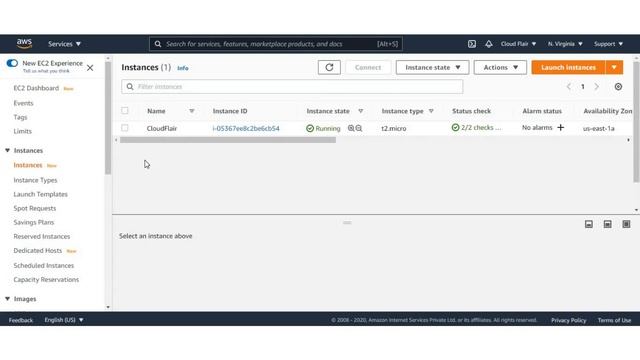The width and height of the screenshot is (640, 360).
Task: Sort by Instance type column arrow
Action: click(431, 111)
